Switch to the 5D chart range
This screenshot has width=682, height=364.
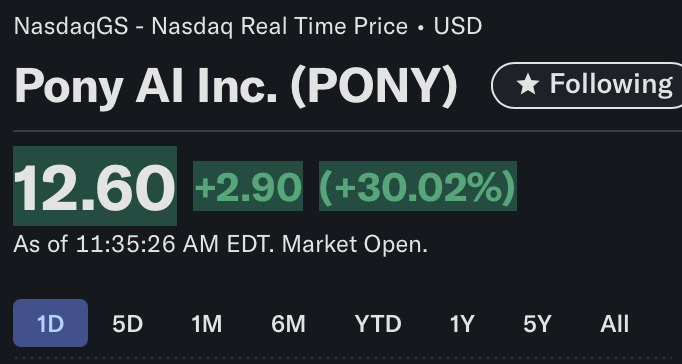(x=127, y=324)
